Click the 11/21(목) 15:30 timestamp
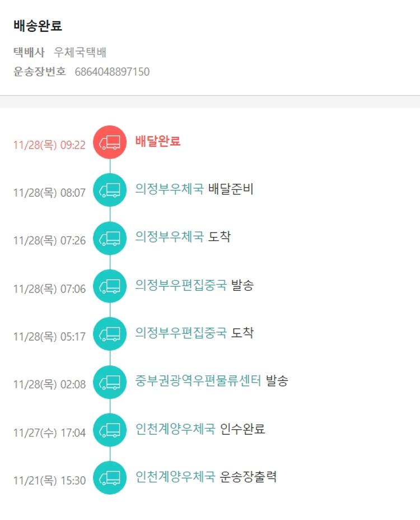Screen dimensions: 420x520 pyautogui.click(x=49, y=481)
